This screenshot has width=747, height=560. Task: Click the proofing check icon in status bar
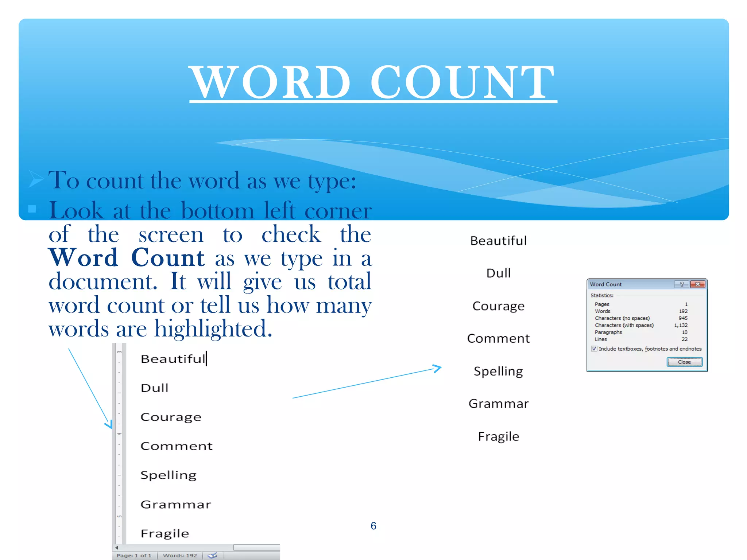point(212,555)
